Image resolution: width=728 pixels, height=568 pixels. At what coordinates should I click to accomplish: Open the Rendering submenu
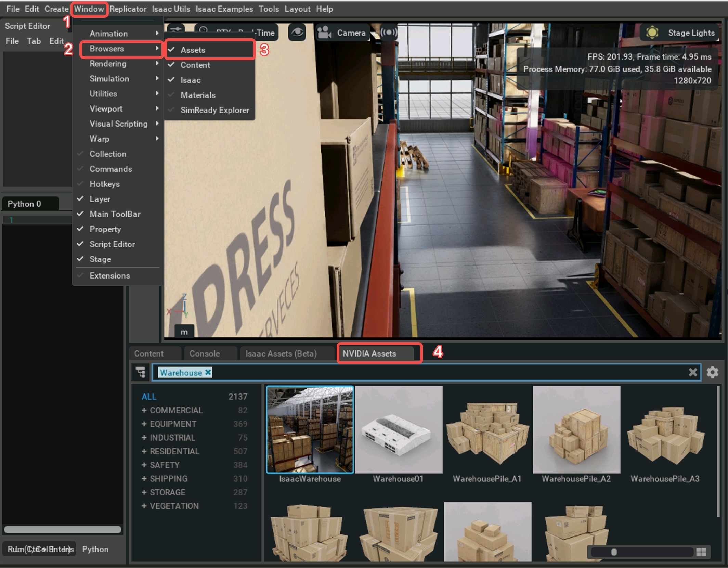coord(108,64)
